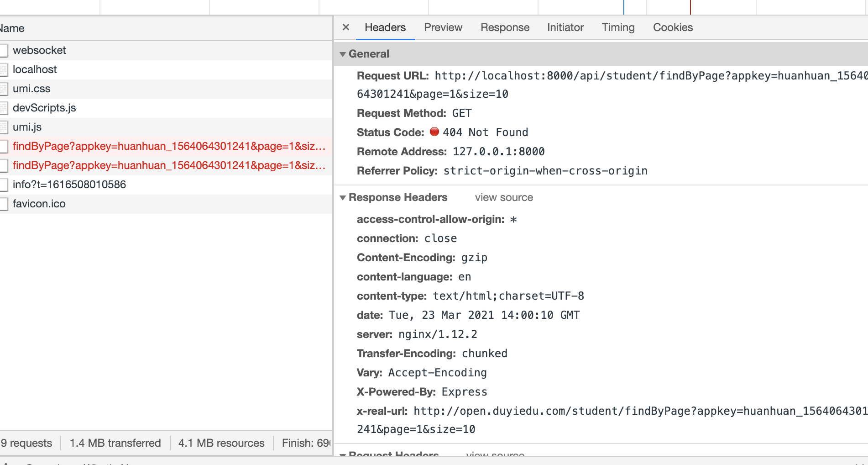Expand the Request Headers section
The height and width of the screenshot is (465, 868).
point(343,454)
